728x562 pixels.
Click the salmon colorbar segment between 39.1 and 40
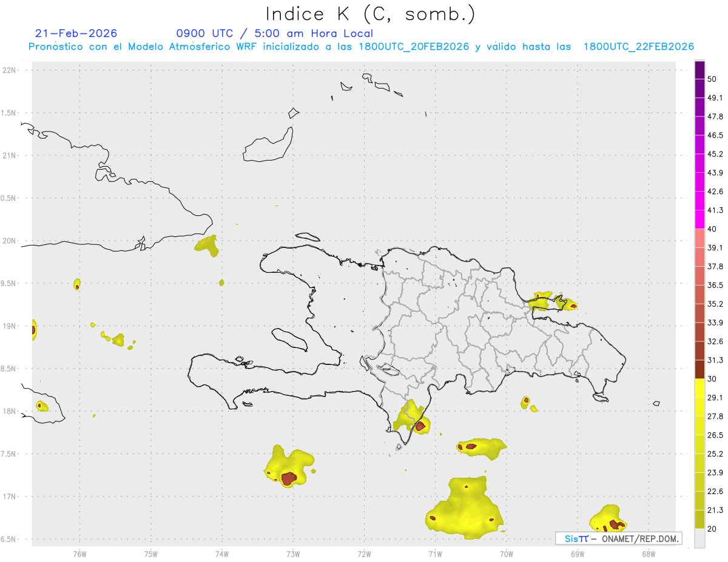pos(699,238)
